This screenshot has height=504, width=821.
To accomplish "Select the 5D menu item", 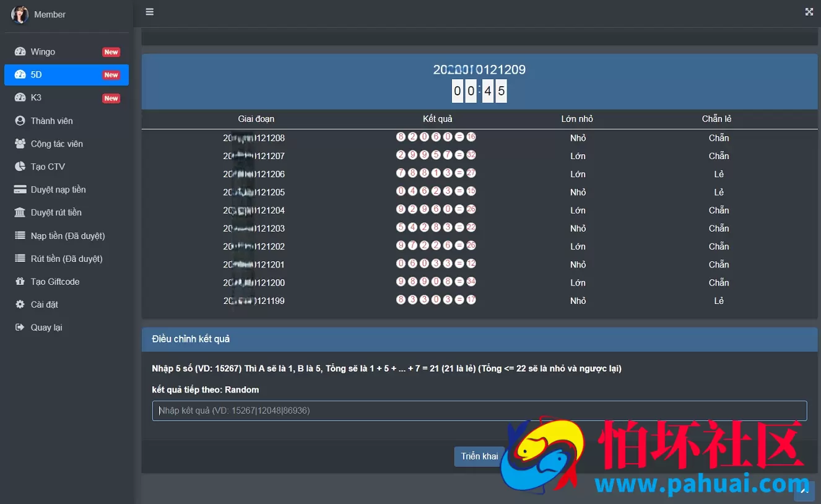I will pos(66,75).
